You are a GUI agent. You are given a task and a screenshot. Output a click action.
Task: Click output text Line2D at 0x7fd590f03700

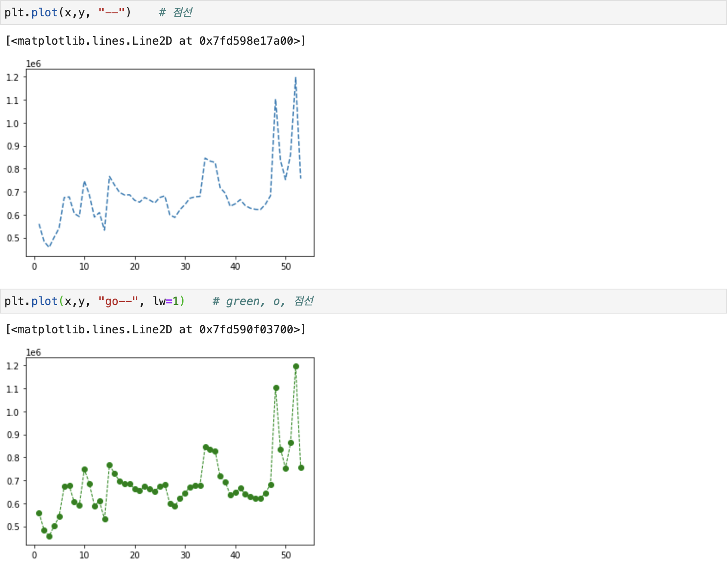click(x=156, y=329)
